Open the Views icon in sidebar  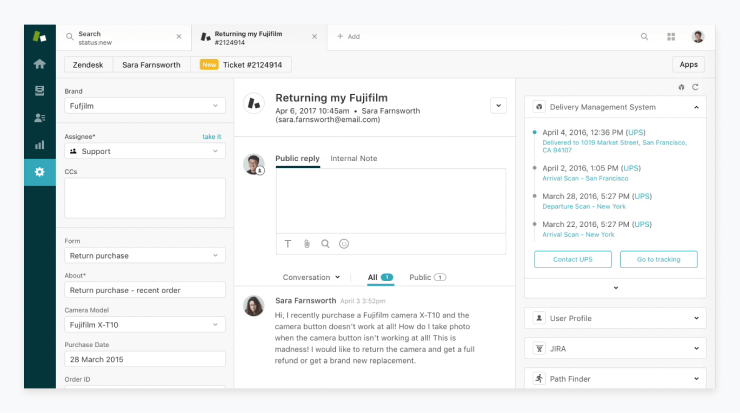click(x=40, y=91)
